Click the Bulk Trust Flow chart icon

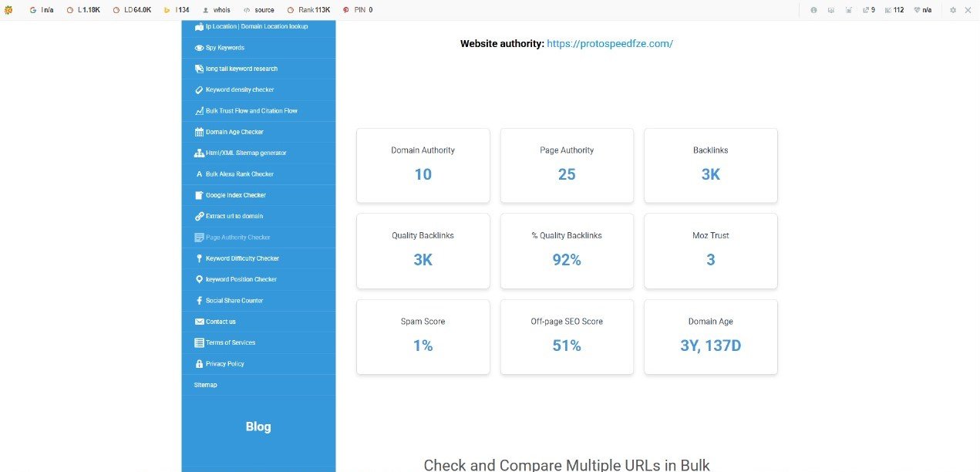(x=199, y=111)
